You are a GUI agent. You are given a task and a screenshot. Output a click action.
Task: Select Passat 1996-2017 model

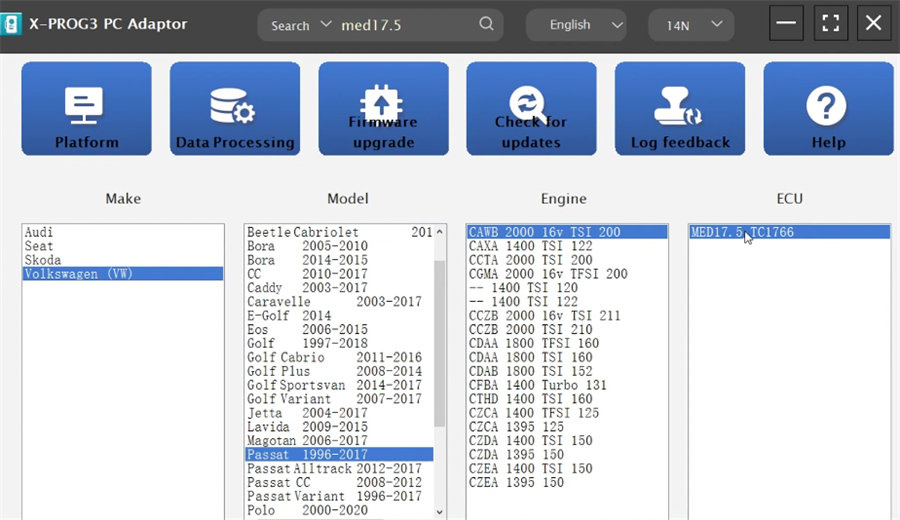[339, 455]
